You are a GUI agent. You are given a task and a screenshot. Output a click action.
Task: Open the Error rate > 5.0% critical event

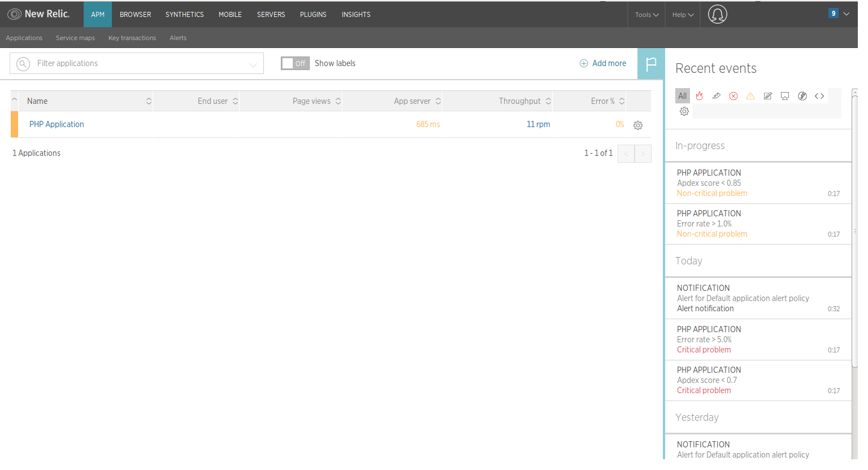coord(758,340)
